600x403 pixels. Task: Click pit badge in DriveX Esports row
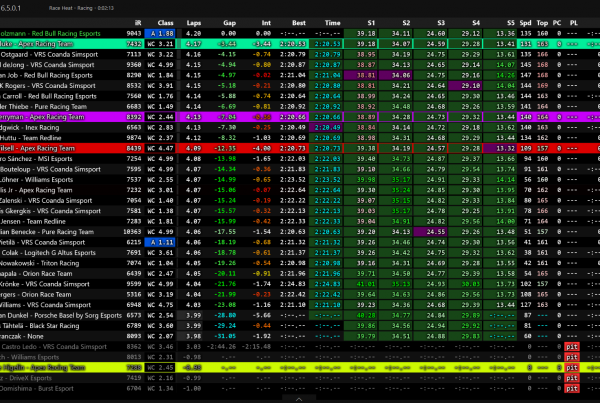pyautogui.click(x=572, y=378)
